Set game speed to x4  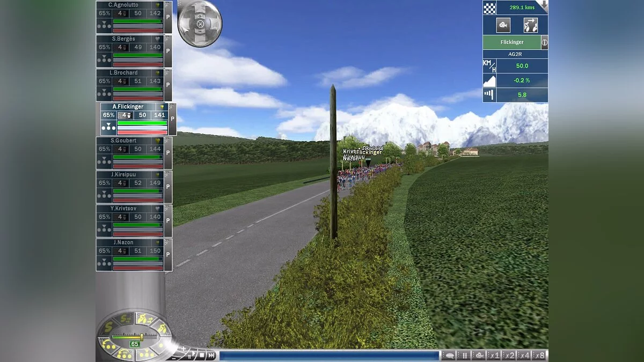pos(524,355)
